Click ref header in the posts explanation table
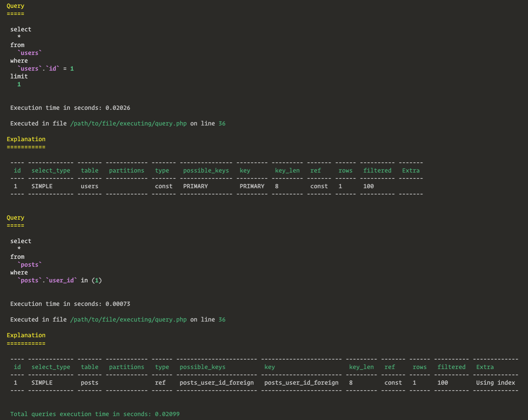 (389, 367)
